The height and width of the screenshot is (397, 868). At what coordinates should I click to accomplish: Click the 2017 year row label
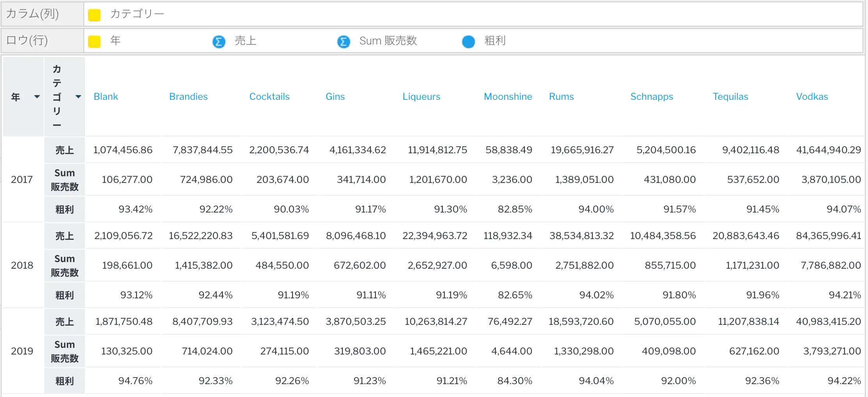[22, 180]
